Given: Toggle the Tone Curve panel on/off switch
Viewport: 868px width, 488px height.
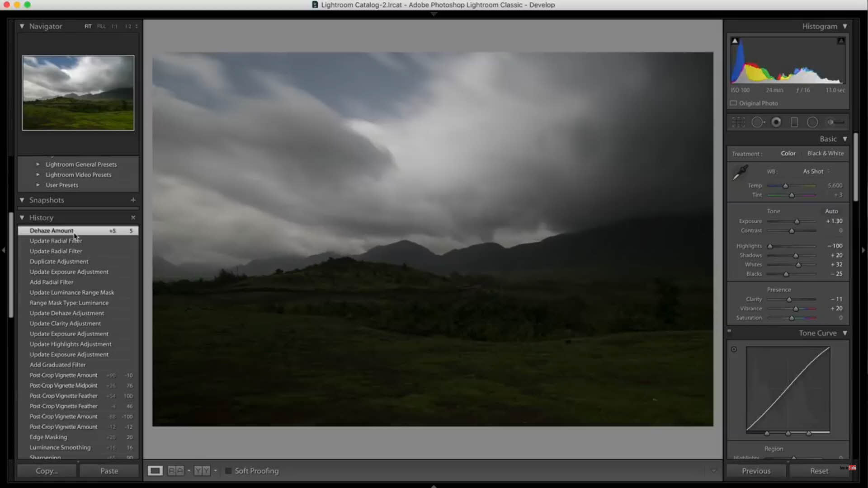Looking at the screenshot, I should (x=729, y=331).
